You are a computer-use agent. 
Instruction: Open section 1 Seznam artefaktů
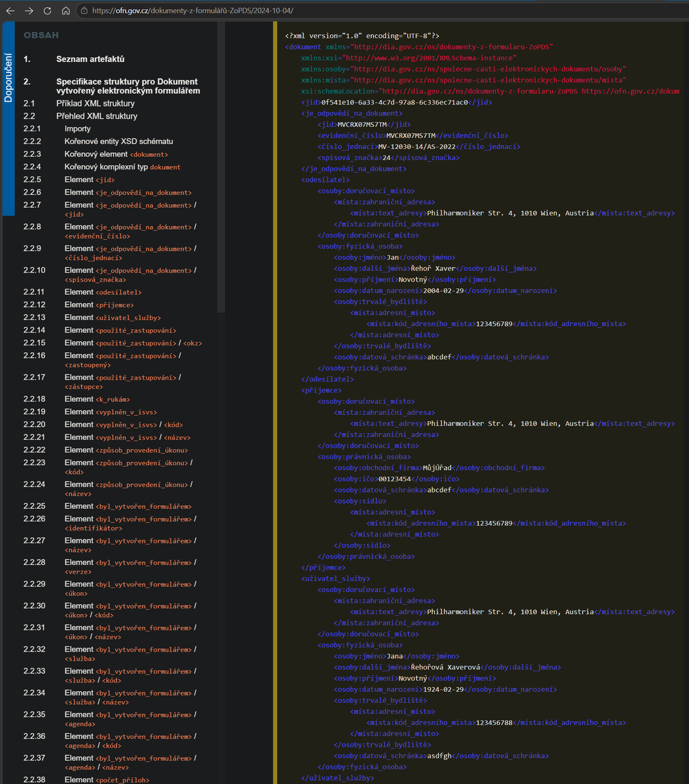click(90, 59)
